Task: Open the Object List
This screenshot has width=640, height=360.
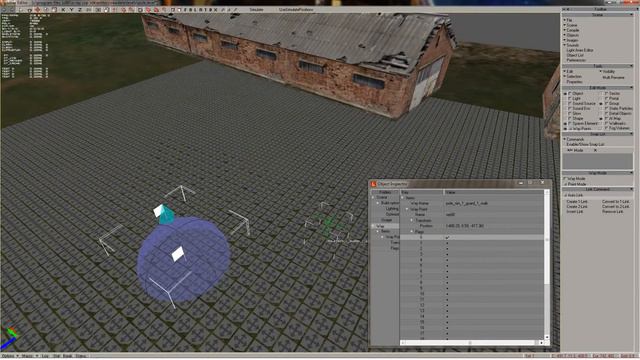Action: pyautogui.click(x=575, y=55)
